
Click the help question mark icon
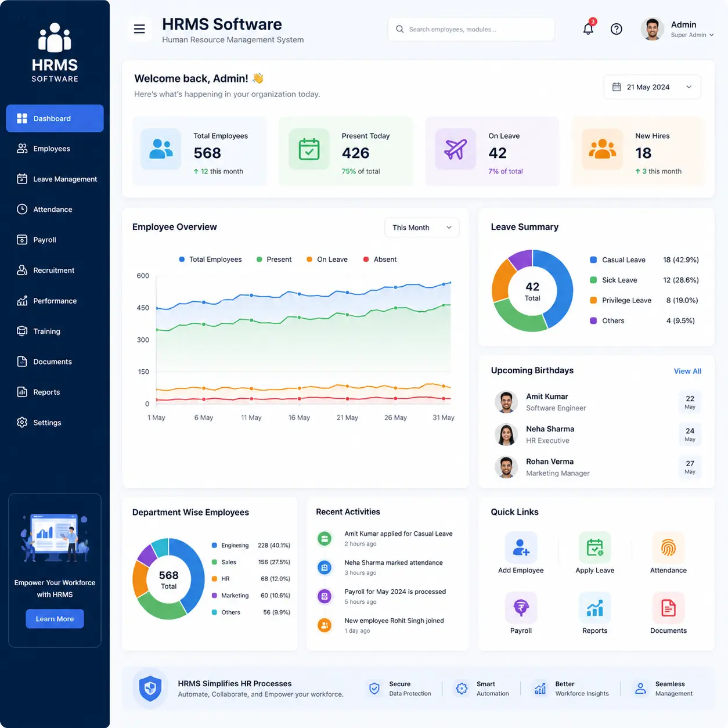(617, 29)
